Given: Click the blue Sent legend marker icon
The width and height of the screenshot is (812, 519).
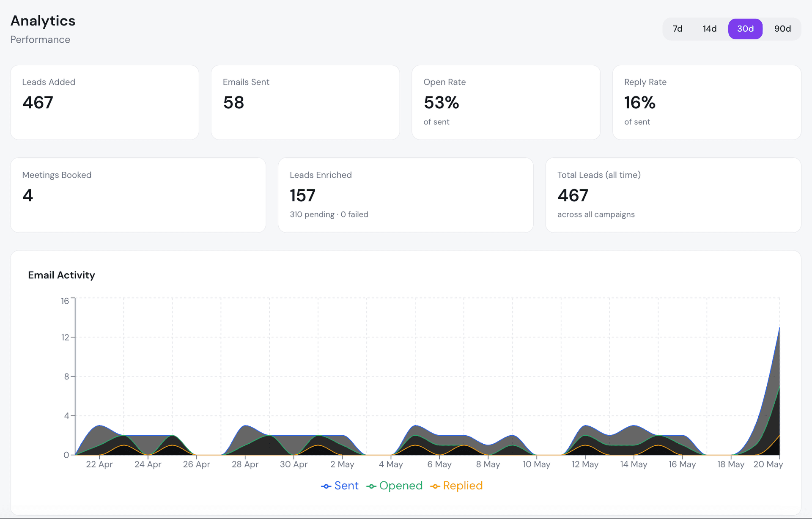Looking at the screenshot, I should [326, 486].
